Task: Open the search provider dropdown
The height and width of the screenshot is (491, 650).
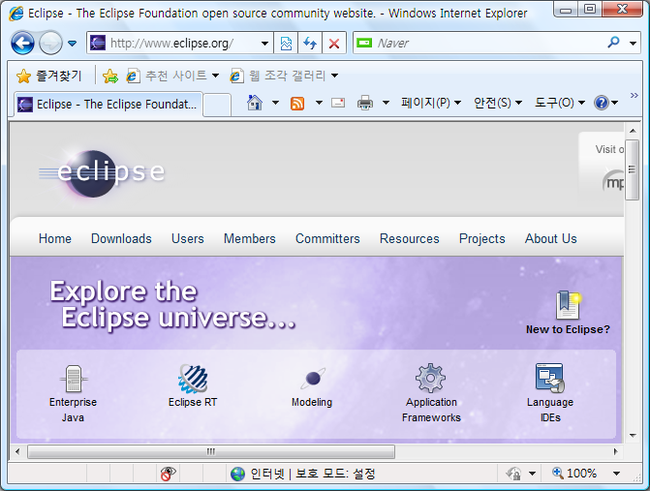Action: 633,43
